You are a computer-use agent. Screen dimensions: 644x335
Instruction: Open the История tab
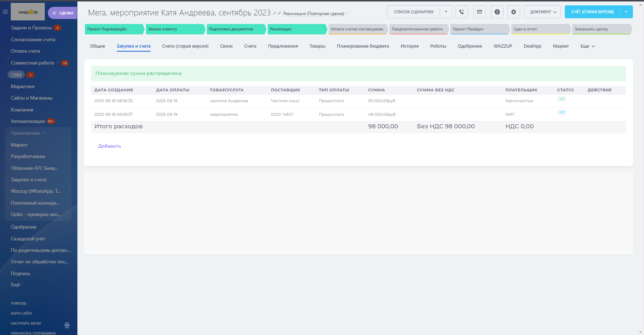[409, 46]
